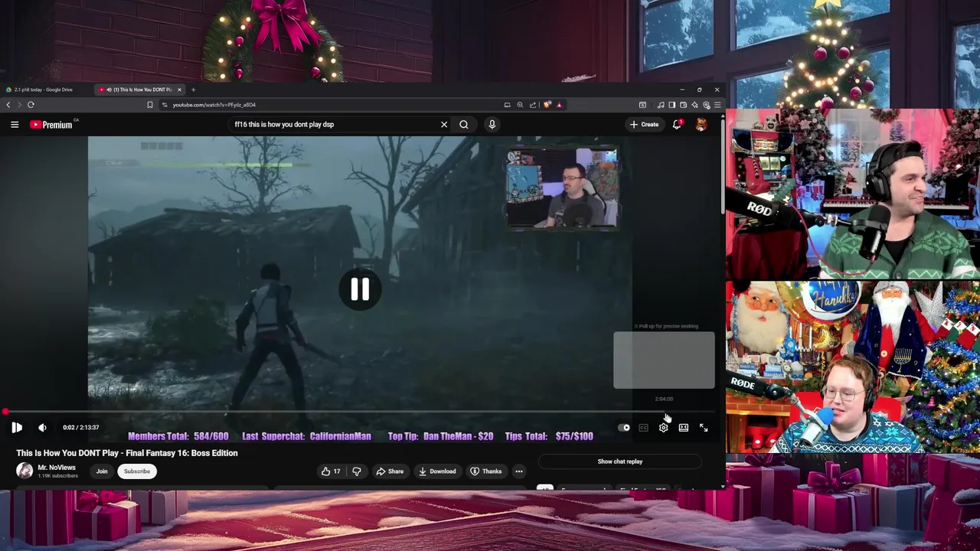
Task: Close the YouTube browser tab
Action: click(x=179, y=90)
